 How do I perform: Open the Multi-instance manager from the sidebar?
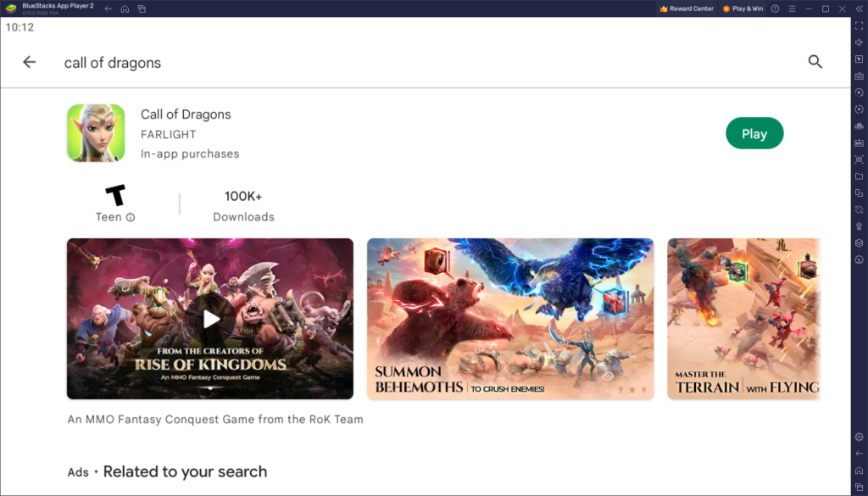tap(858, 193)
